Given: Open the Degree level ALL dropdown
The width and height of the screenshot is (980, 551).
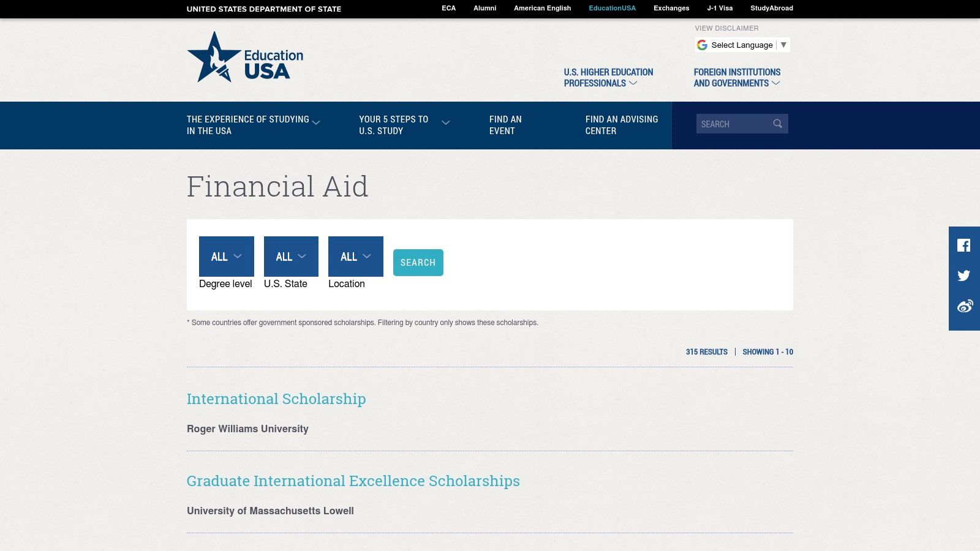Looking at the screenshot, I should click(226, 257).
